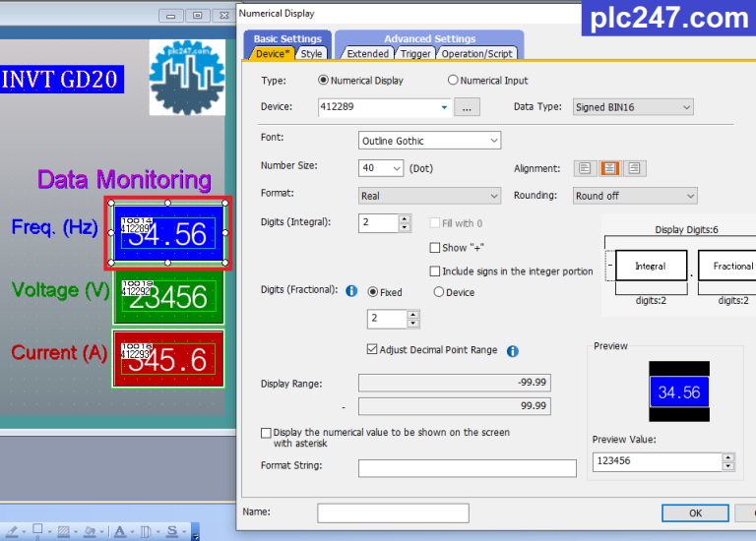756x541 pixels.
Task: Click the Name input field
Action: [x=393, y=513]
